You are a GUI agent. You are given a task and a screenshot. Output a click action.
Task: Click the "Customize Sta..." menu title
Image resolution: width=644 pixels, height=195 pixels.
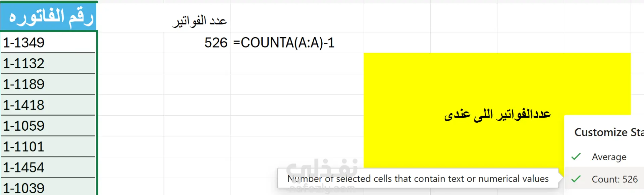click(608, 132)
